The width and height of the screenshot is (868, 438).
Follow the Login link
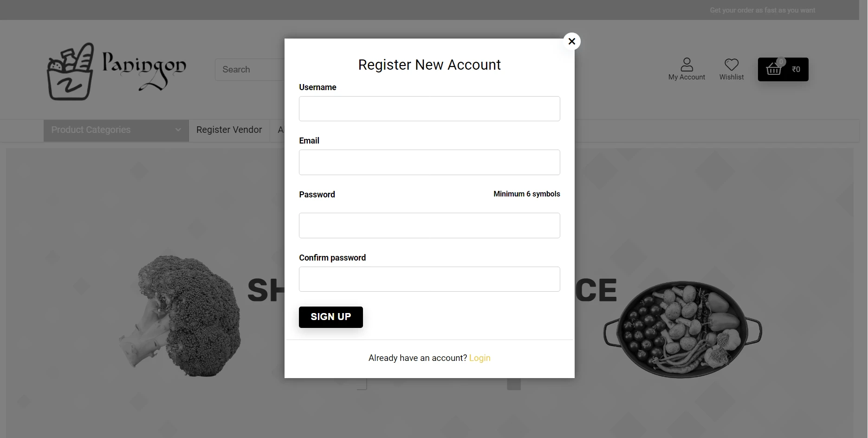coord(479,358)
